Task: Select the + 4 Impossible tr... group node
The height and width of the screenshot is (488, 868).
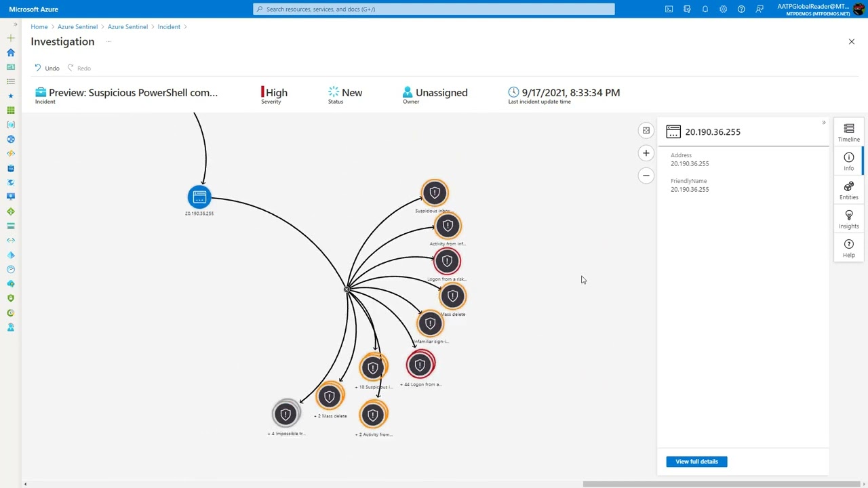Action: click(x=286, y=414)
